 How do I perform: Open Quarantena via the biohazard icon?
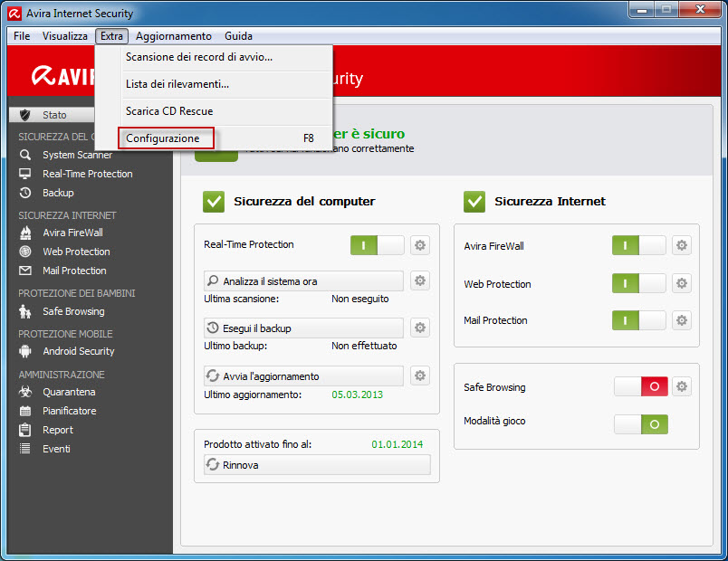[x=25, y=392]
